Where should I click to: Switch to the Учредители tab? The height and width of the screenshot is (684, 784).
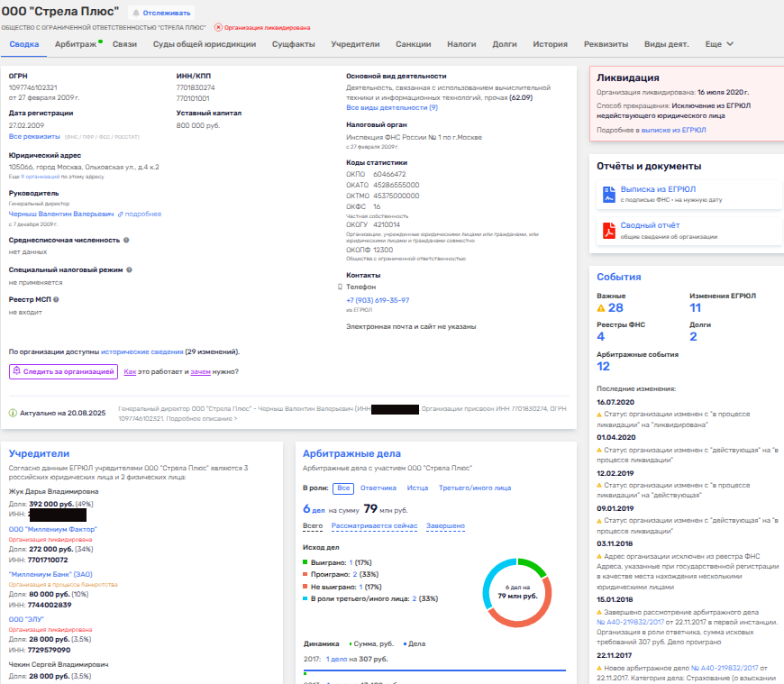point(349,44)
